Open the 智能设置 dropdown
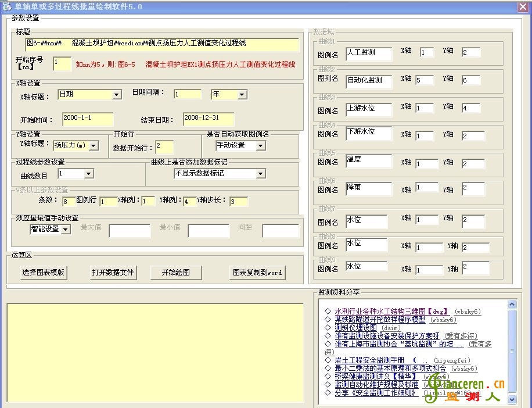 tap(66, 230)
